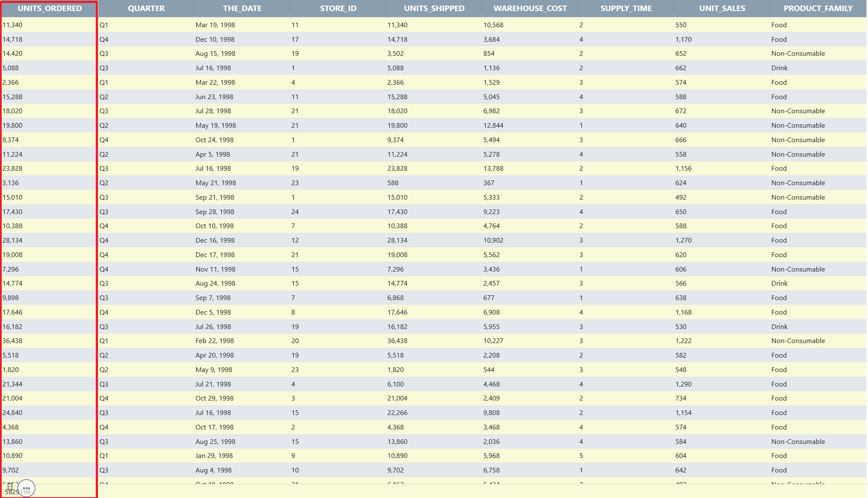The image size is (868, 498).
Task: Click the total 5829196 in footer
Action: (x=17, y=492)
